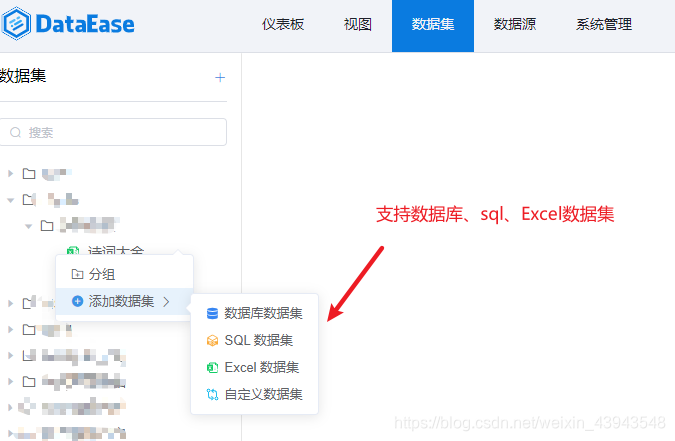Choose 自定义数据集 option
The image size is (675, 441).
point(254,394)
